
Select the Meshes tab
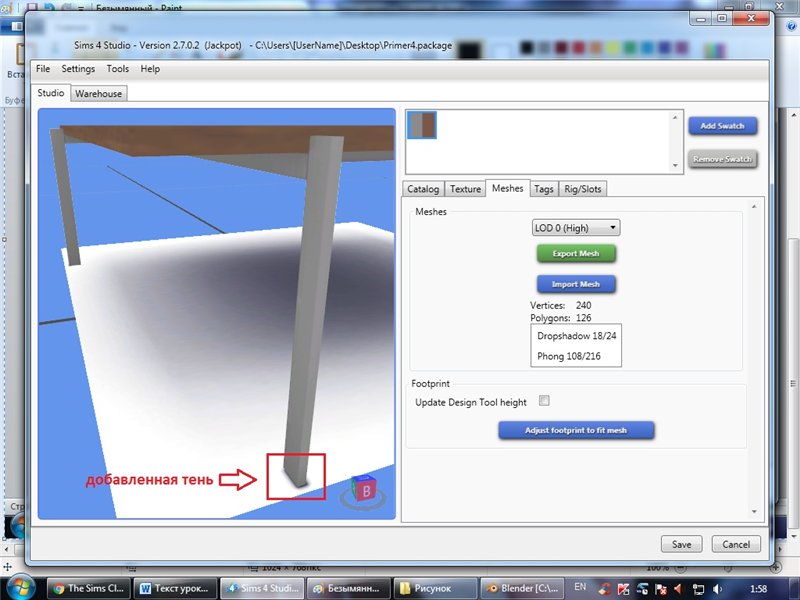click(x=508, y=188)
